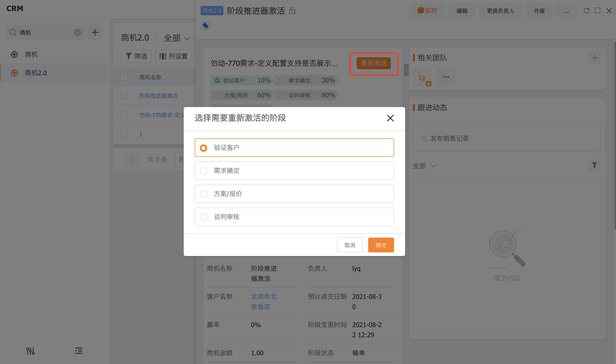Image resolution: width=616 pixels, height=364 pixels.
Task: Select the 验证客户 radio option
Action: click(x=294, y=148)
